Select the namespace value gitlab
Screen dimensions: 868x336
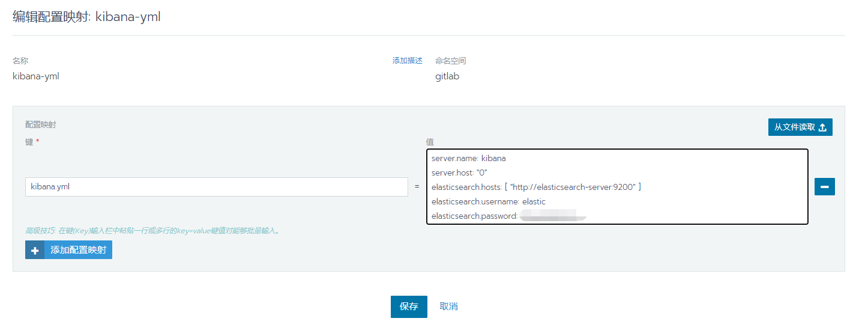click(447, 76)
